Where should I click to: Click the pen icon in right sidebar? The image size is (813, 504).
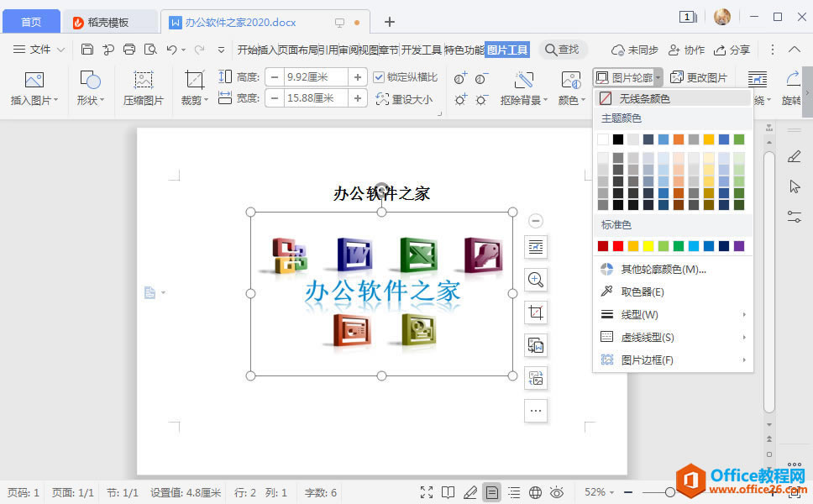(795, 156)
